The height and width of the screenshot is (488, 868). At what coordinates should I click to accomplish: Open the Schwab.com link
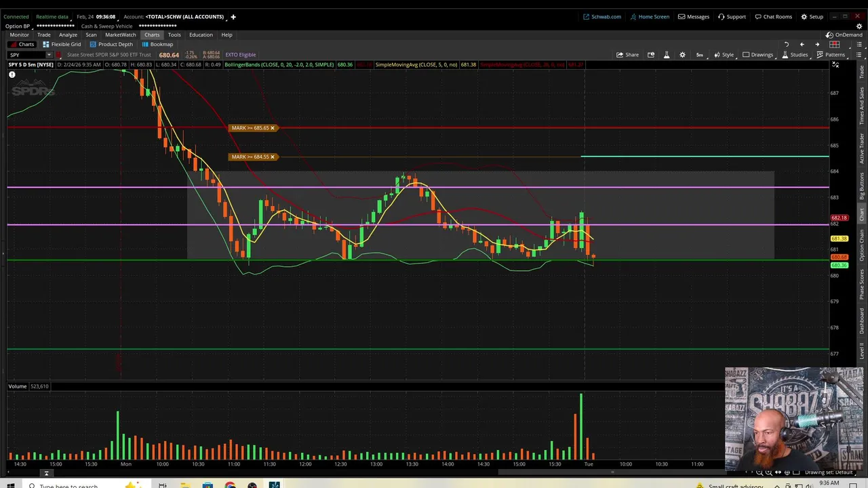[x=602, y=16]
